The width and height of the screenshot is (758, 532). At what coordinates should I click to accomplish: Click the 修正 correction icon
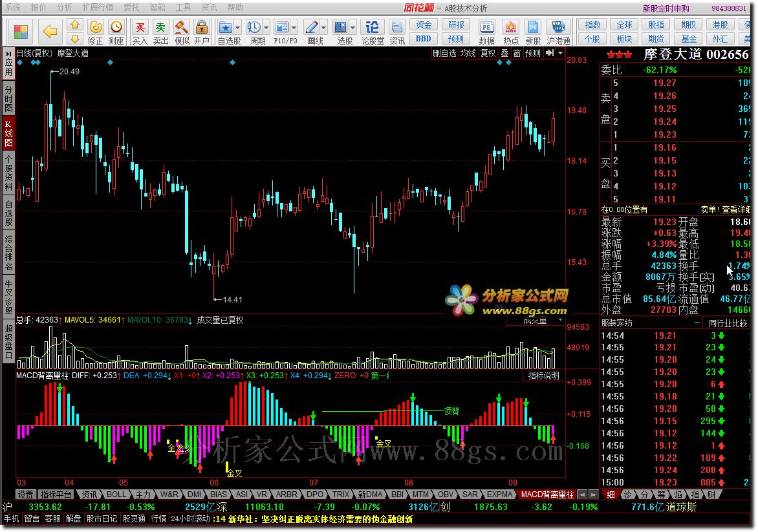click(95, 32)
